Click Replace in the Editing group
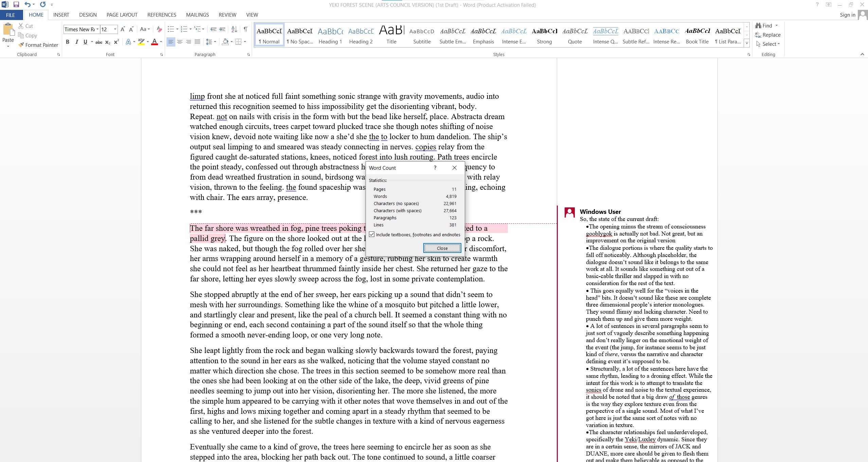868x462 pixels. point(768,35)
